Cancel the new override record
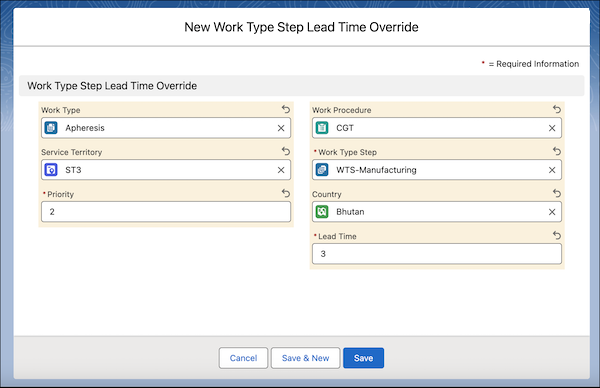 243,358
